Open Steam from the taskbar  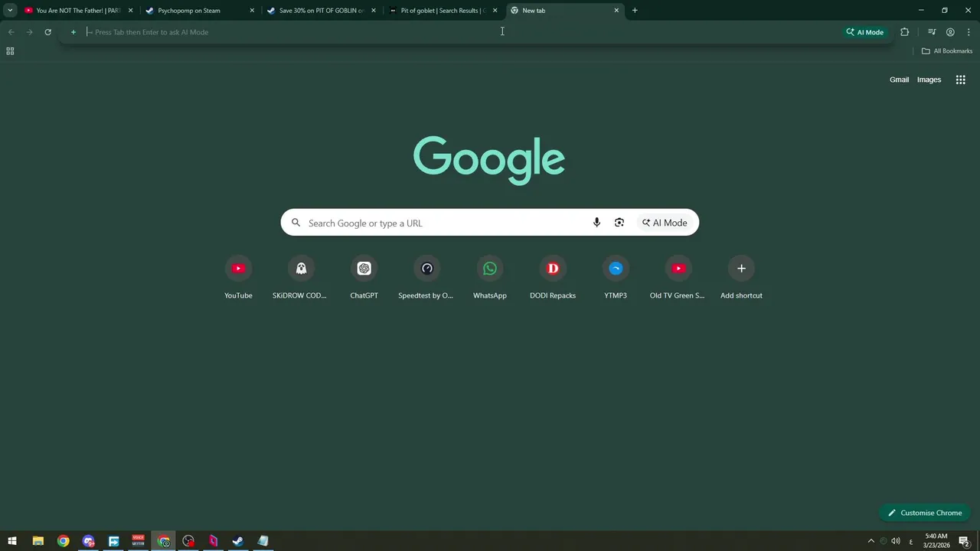tap(238, 541)
